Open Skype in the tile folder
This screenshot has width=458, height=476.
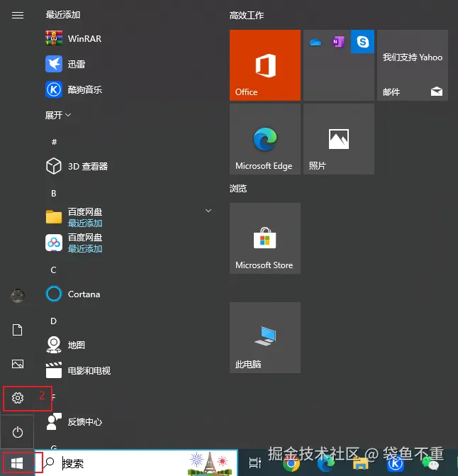pos(362,42)
